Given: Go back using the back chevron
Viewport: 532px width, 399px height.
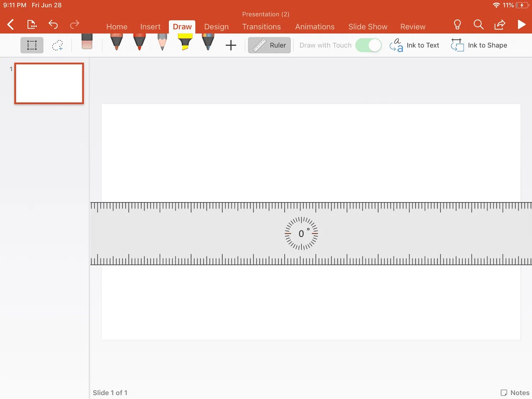Looking at the screenshot, I should coord(11,24).
